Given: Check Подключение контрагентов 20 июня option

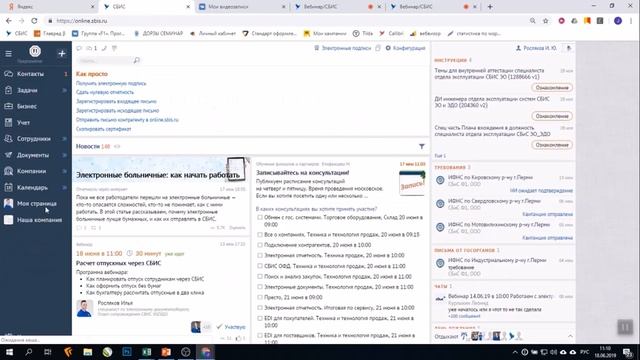Looking at the screenshot, I should 260,245.
